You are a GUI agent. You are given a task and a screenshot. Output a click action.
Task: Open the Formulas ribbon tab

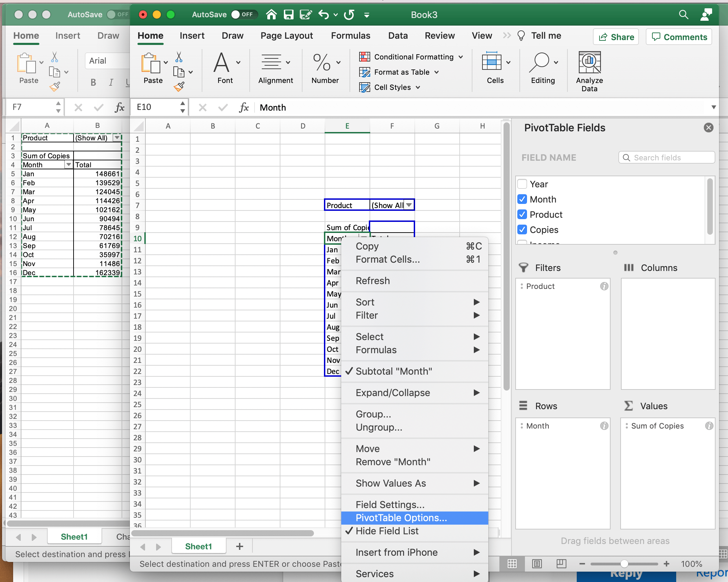[x=350, y=36]
